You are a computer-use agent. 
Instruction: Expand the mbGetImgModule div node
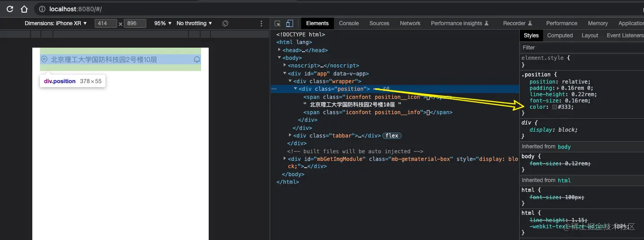coord(285,158)
